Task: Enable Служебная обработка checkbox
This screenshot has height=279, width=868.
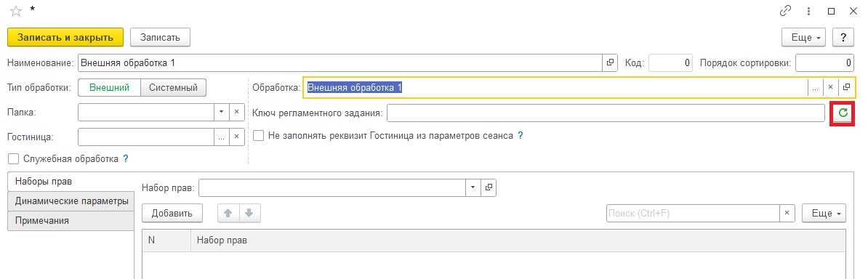Action: [13, 159]
